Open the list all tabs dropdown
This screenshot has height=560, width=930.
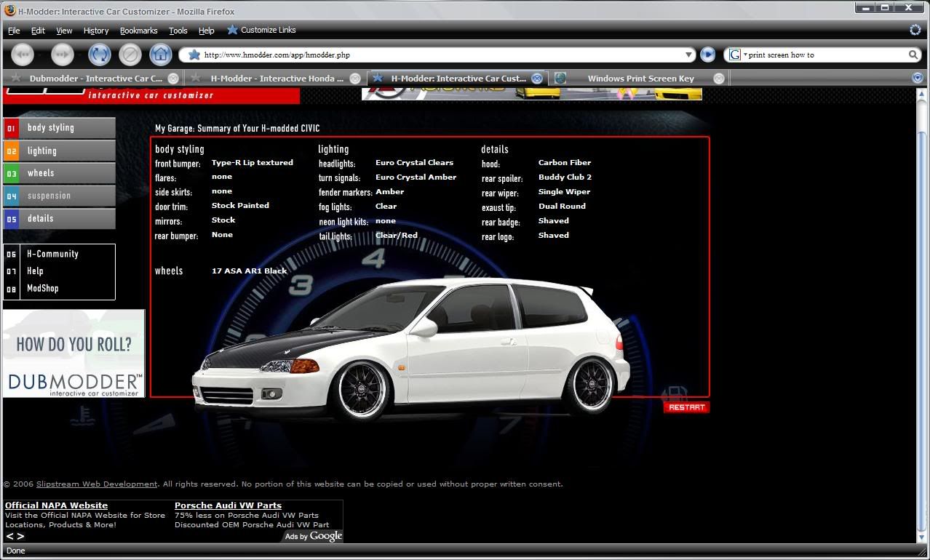click(x=917, y=78)
